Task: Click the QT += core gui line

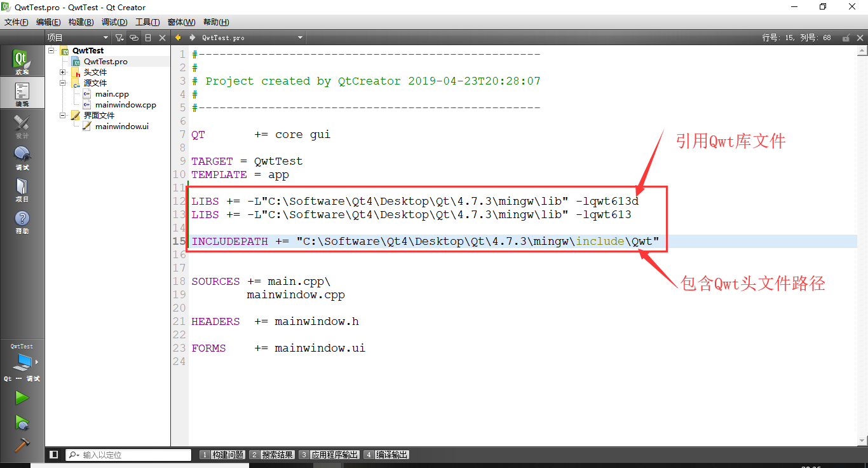Action: [x=261, y=135]
